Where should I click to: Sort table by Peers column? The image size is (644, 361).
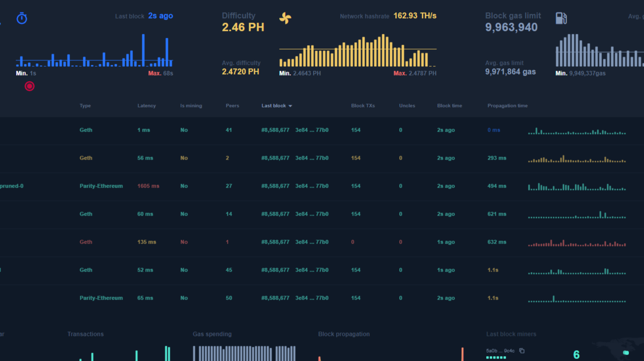click(233, 106)
